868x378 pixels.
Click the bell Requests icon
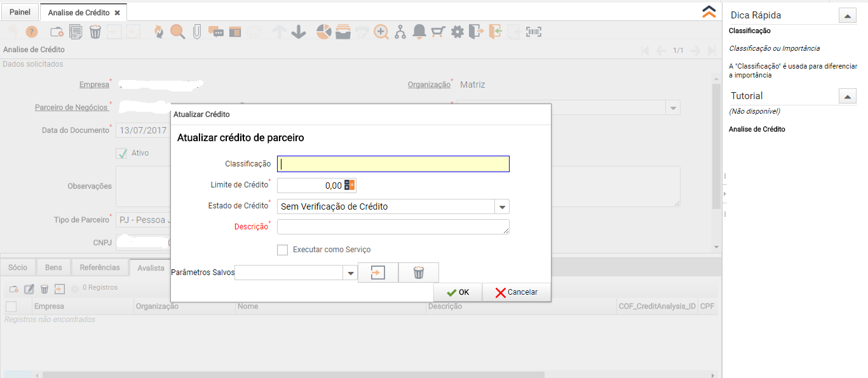point(419,32)
